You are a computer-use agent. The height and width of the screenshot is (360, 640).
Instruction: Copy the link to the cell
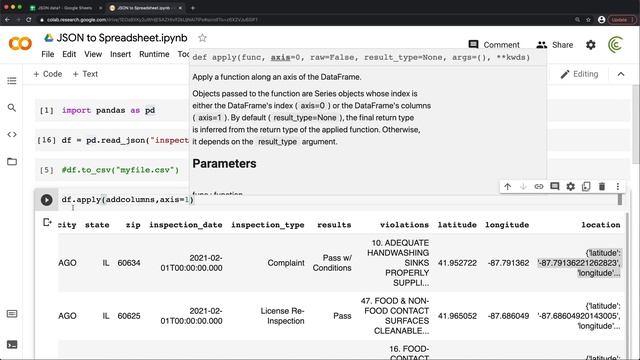[539, 187]
